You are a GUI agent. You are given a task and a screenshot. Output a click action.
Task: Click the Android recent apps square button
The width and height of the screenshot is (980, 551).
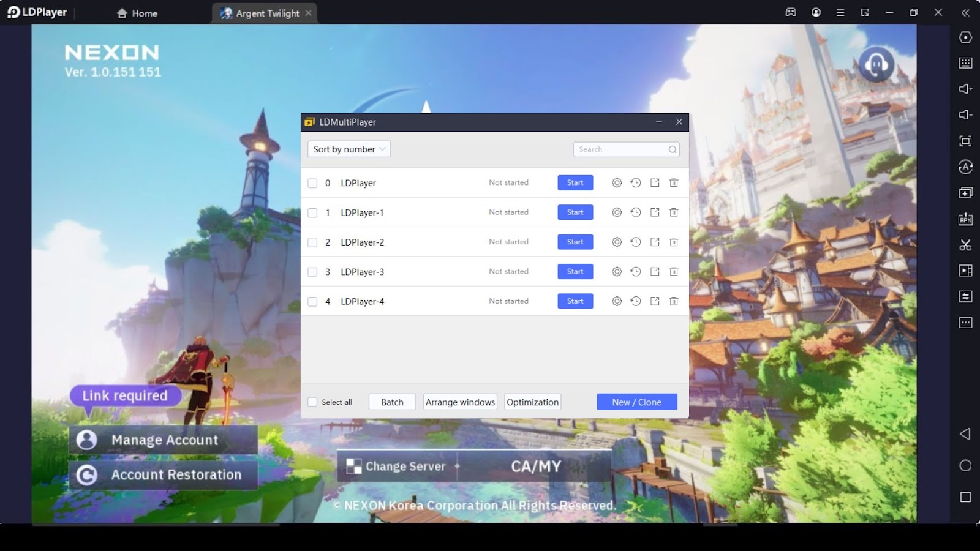click(x=965, y=497)
